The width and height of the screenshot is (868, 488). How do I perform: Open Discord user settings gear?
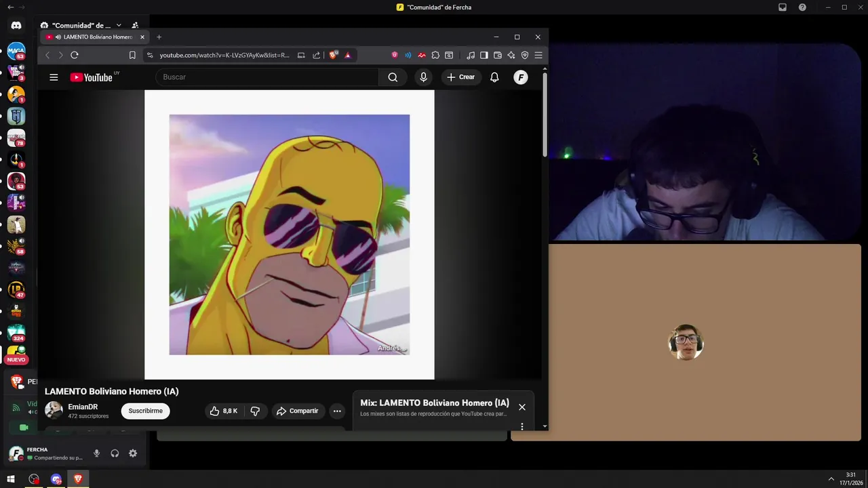[x=133, y=453]
